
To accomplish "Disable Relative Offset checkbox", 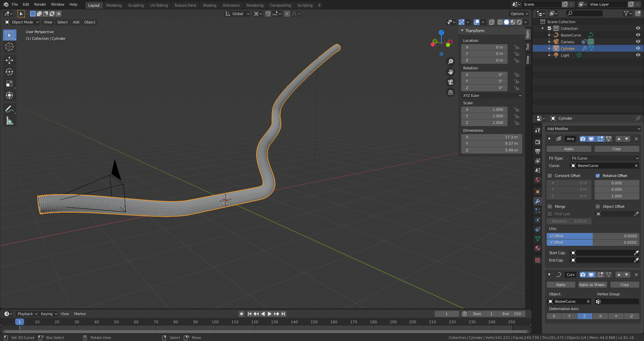I will (598, 176).
